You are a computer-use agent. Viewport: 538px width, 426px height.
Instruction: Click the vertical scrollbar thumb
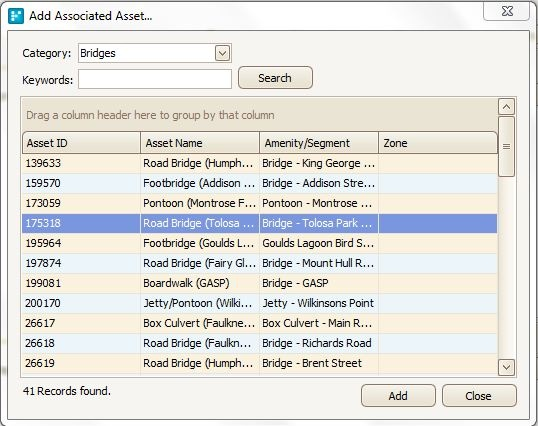point(506,146)
